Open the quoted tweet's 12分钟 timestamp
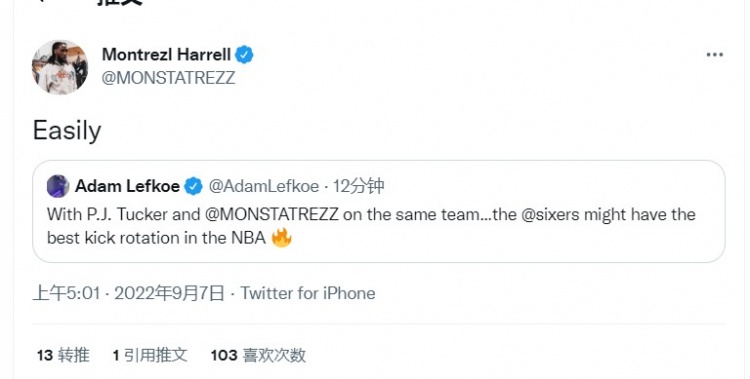This screenshot has width=750, height=379. [x=358, y=186]
